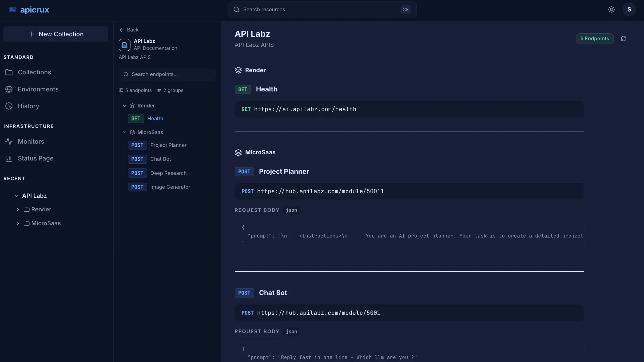Click the MicroSaas layers icon in endpoint list
Screen dimensions: 644x362
click(x=132, y=132)
